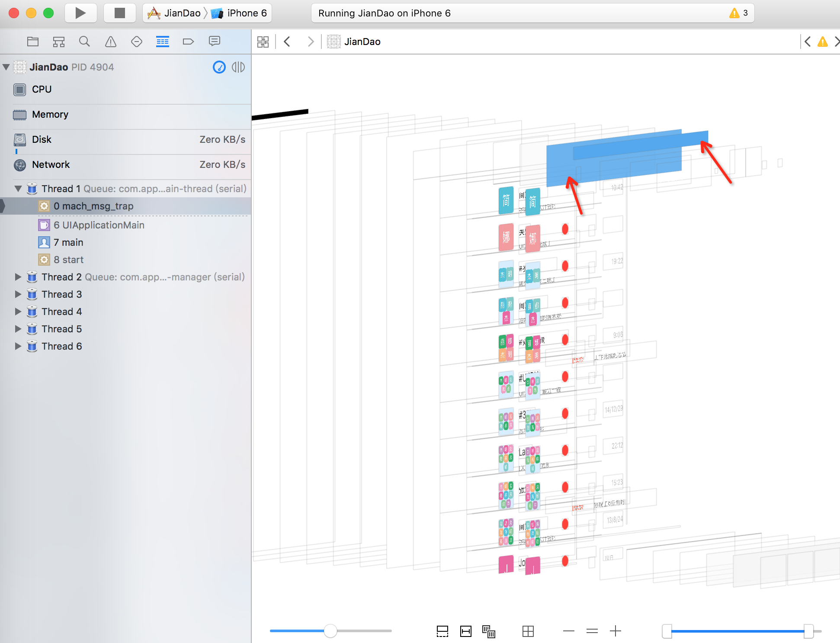The height and width of the screenshot is (643, 840).
Task: Open the Issue navigator triangle icon
Action: (x=111, y=42)
